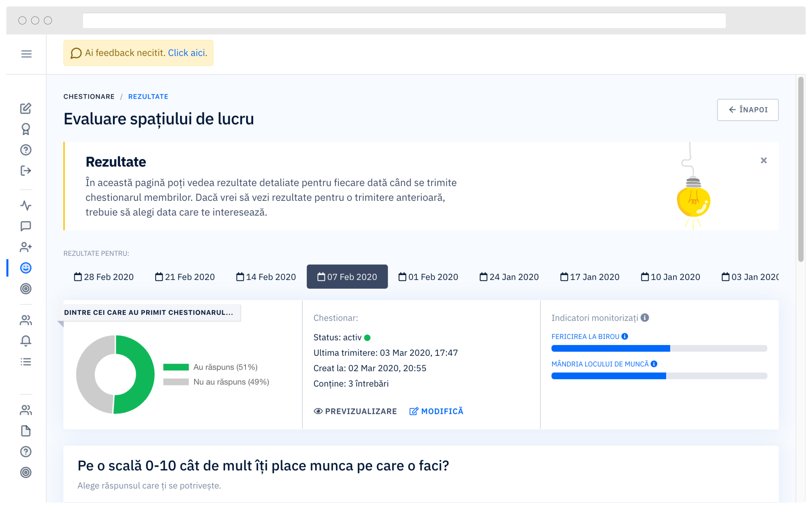Image resolution: width=812 pixels, height=509 pixels.
Task: Open the list sidebar icon
Action: click(26, 362)
